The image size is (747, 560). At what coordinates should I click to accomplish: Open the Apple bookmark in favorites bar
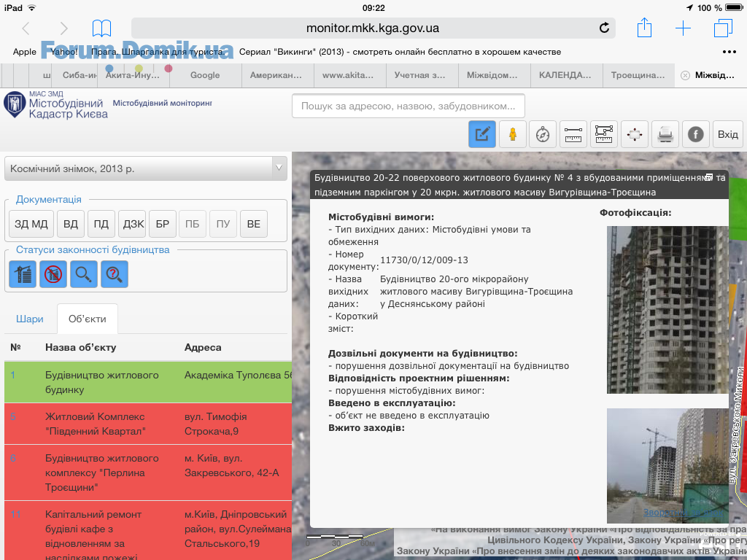[x=25, y=52]
